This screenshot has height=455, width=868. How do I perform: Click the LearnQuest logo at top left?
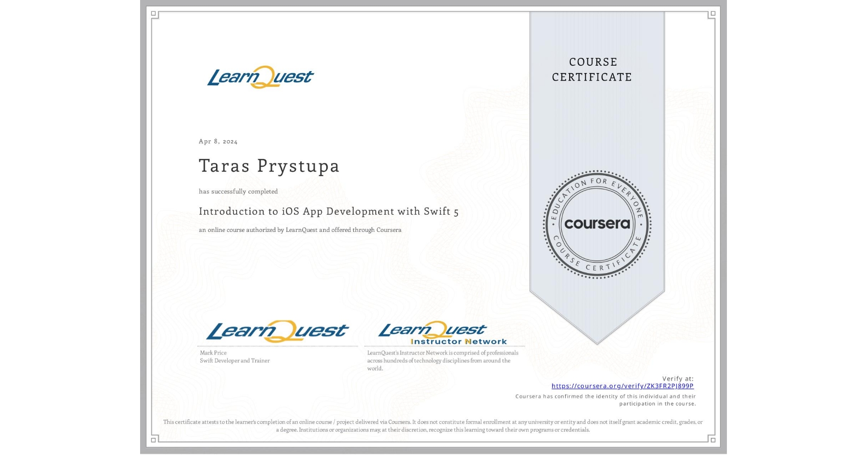[x=261, y=77]
